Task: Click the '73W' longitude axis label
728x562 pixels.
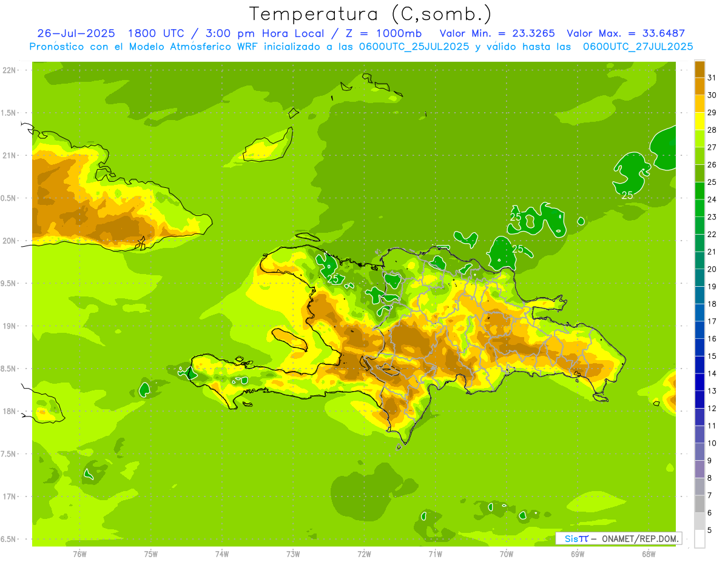Action: (293, 554)
